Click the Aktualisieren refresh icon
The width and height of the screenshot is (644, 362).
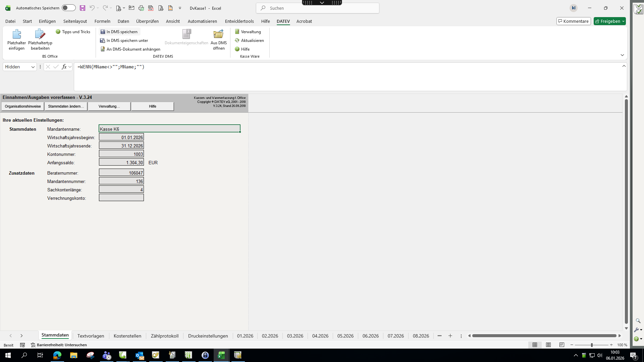(x=237, y=41)
